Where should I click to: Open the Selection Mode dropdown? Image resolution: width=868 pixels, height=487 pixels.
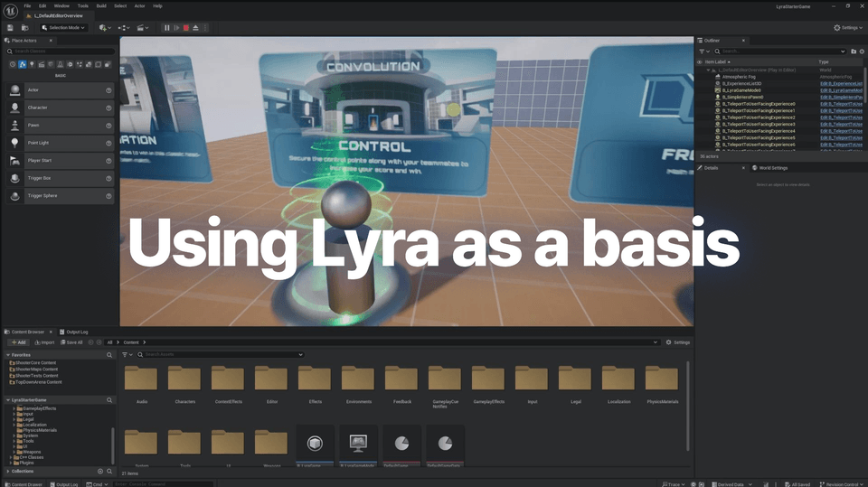point(63,28)
